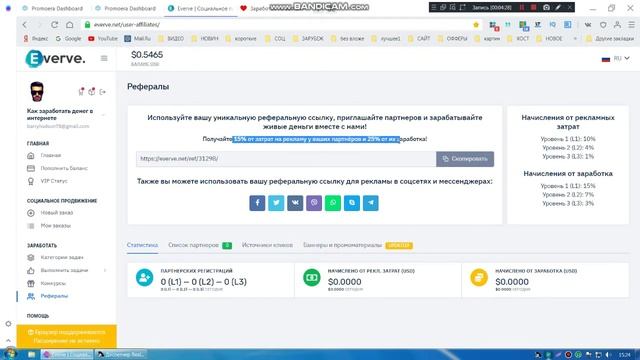The image size is (640, 360).
Task: Click the Bandicam stop recording button
Action: 533,7
